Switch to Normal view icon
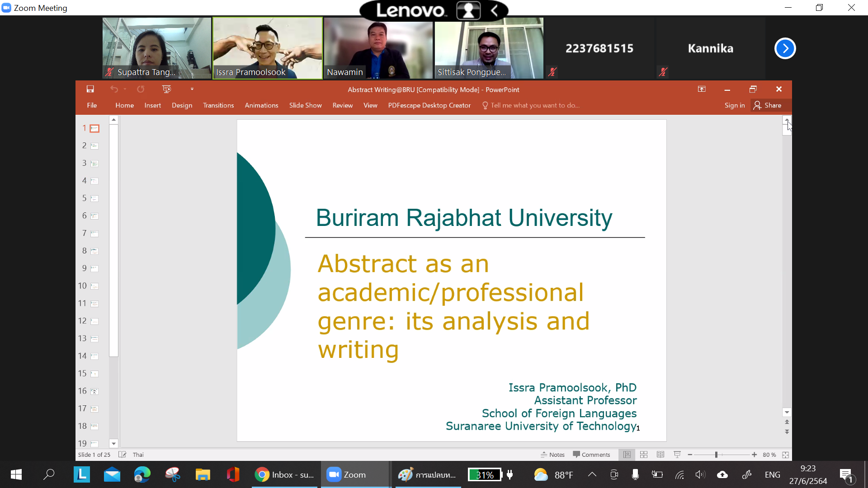The image size is (868, 488). click(x=627, y=455)
